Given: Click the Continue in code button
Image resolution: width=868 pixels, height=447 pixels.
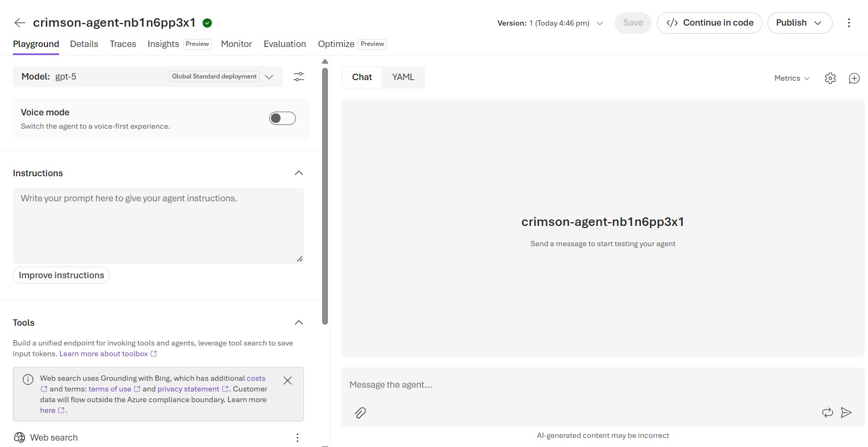Looking at the screenshot, I should tap(709, 23).
